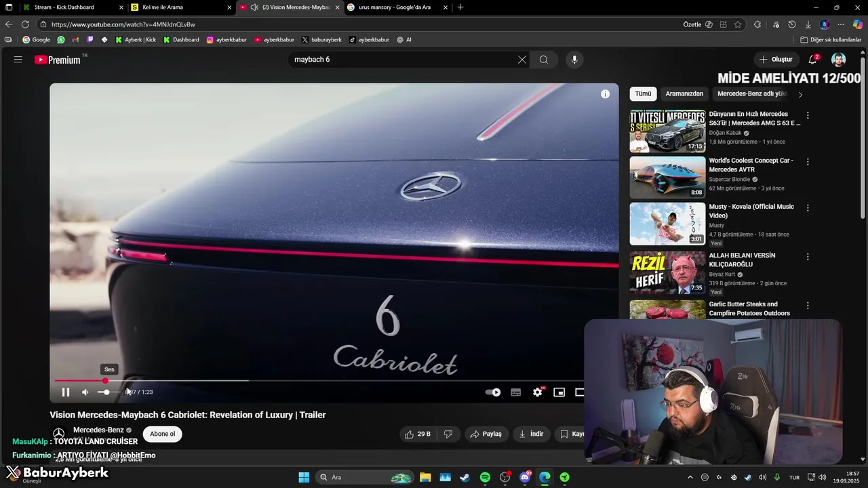Open Windows Start menu

click(304, 477)
